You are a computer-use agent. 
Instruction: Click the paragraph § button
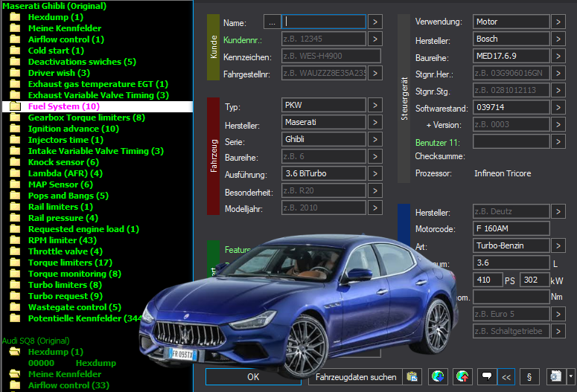tap(529, 376)
